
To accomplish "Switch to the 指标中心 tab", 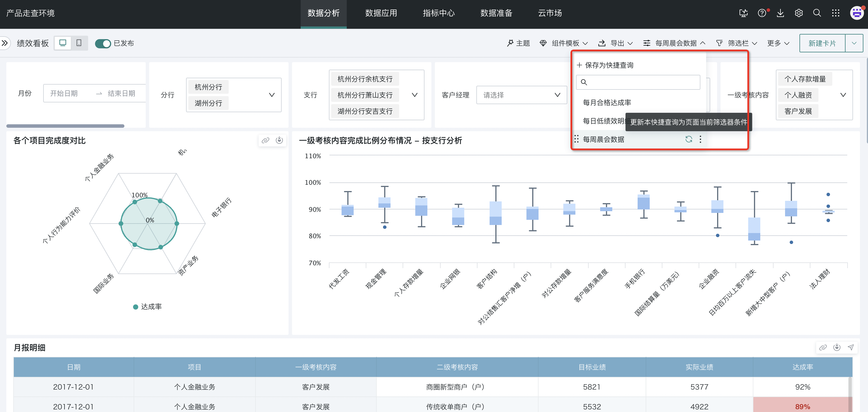I will 439,13.
